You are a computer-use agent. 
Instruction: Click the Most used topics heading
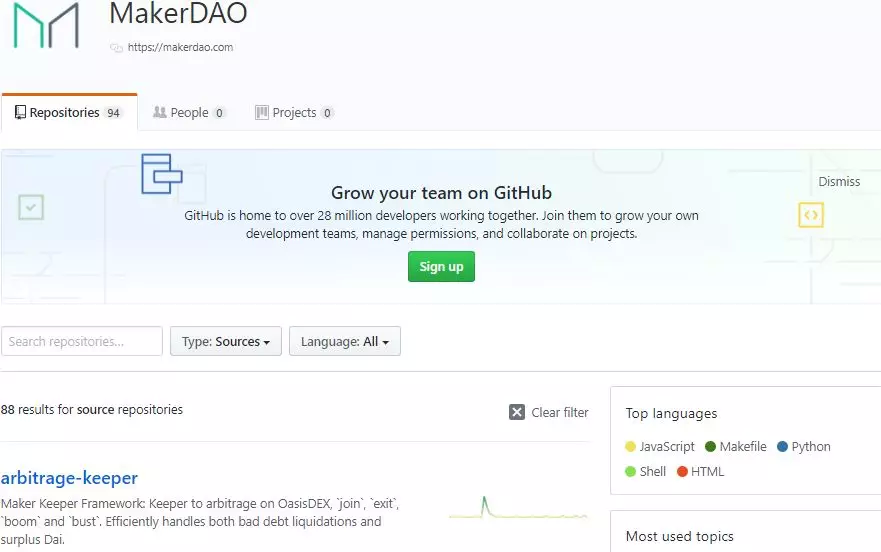click(679, 536)
